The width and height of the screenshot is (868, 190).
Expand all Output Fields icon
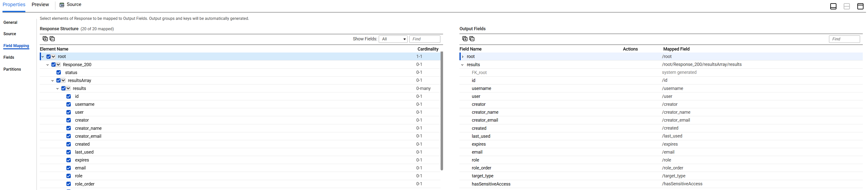point(465,39)
